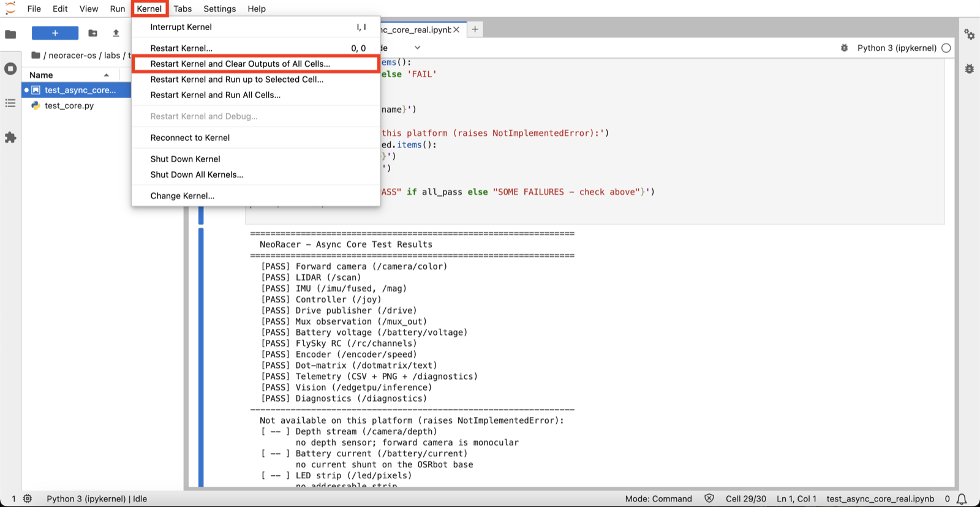Viewport: 980px width, 507px height.
Task: Show the Table of Contents panel
Action: [10, 103]
